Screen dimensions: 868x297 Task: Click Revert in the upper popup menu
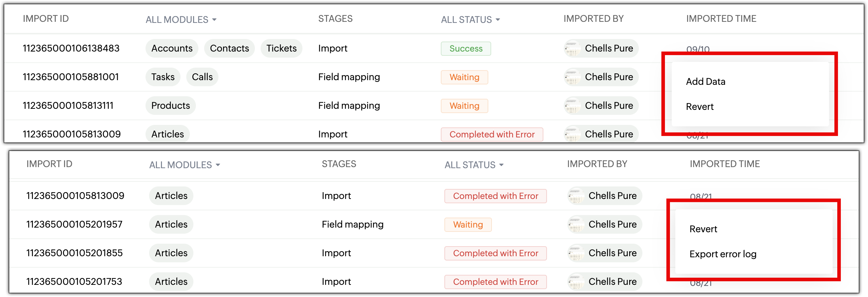pos(699,106)
